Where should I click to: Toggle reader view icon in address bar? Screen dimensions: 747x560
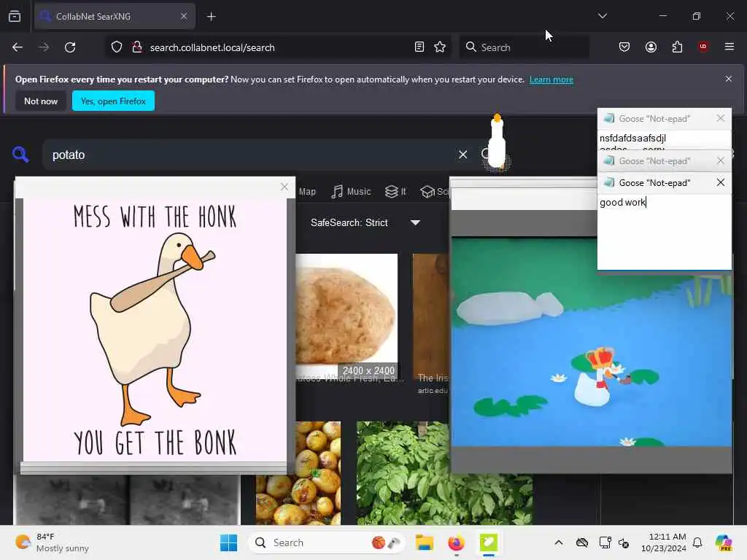[x=419, y=47]
